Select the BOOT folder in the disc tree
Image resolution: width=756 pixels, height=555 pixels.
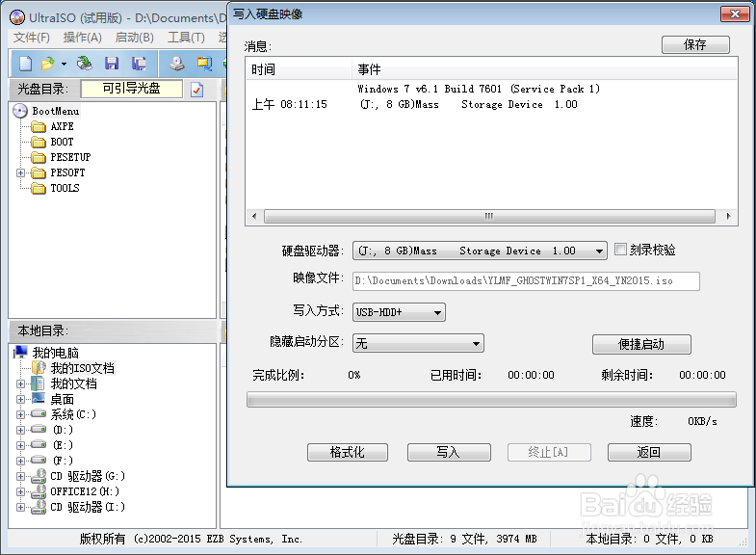click(63, 142)
